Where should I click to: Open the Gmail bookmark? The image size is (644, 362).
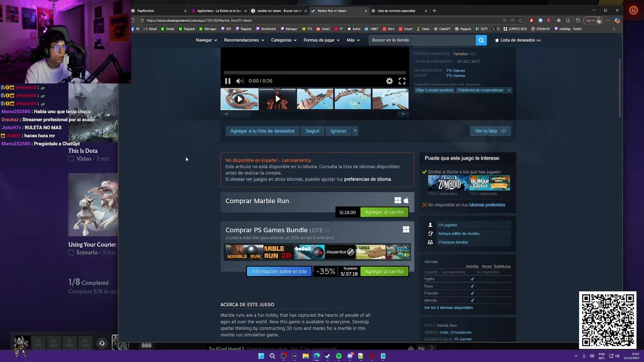150,29
